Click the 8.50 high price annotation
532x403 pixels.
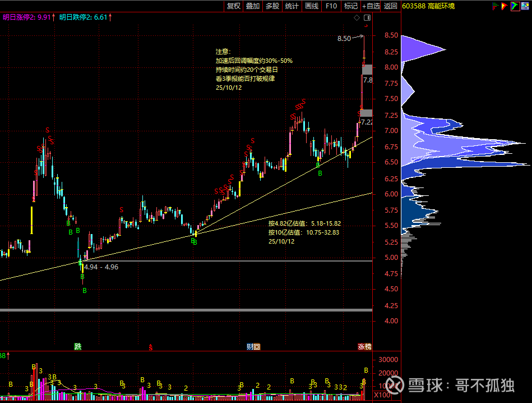344,38
